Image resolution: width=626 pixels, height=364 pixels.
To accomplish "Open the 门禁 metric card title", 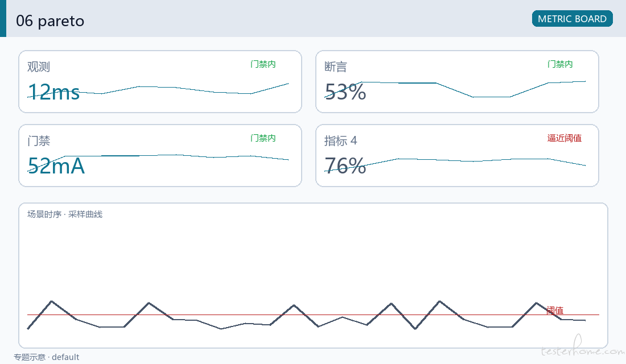I will point(39,141).
